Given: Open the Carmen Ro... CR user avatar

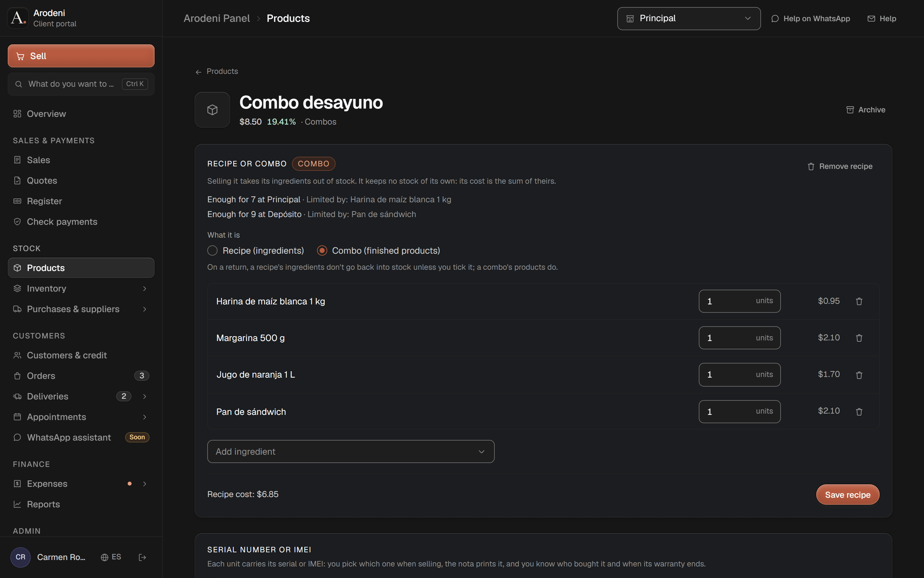Looking at the screenshot, I should click(x=21, y=557).
